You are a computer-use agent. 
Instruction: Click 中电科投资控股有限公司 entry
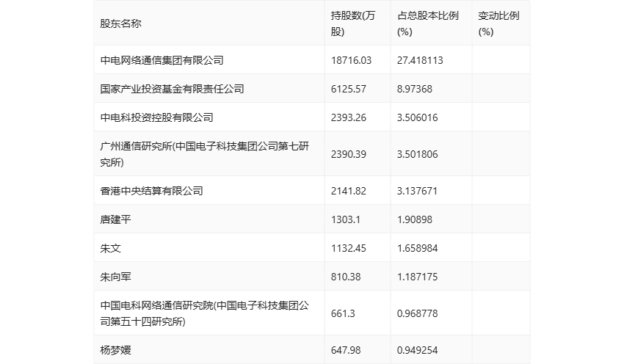157,117
